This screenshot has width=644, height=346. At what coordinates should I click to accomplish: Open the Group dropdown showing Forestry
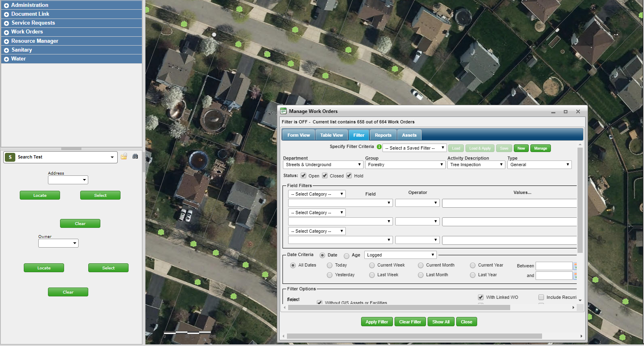[405, 165]
